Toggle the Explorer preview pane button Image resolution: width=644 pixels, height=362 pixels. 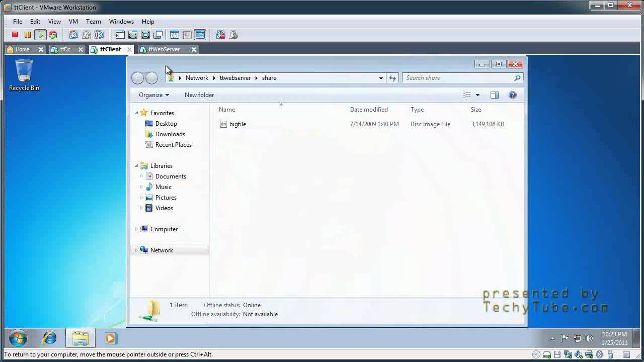point(495,95)
